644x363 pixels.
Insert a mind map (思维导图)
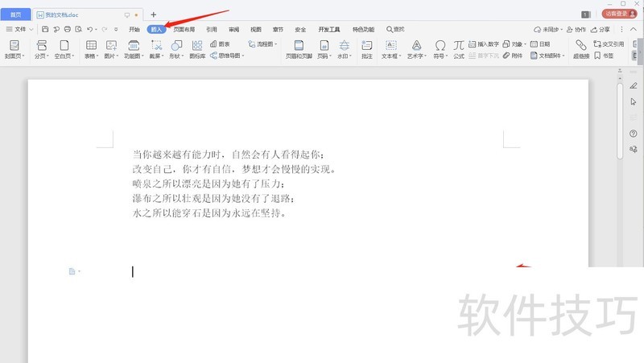(227, 56)
